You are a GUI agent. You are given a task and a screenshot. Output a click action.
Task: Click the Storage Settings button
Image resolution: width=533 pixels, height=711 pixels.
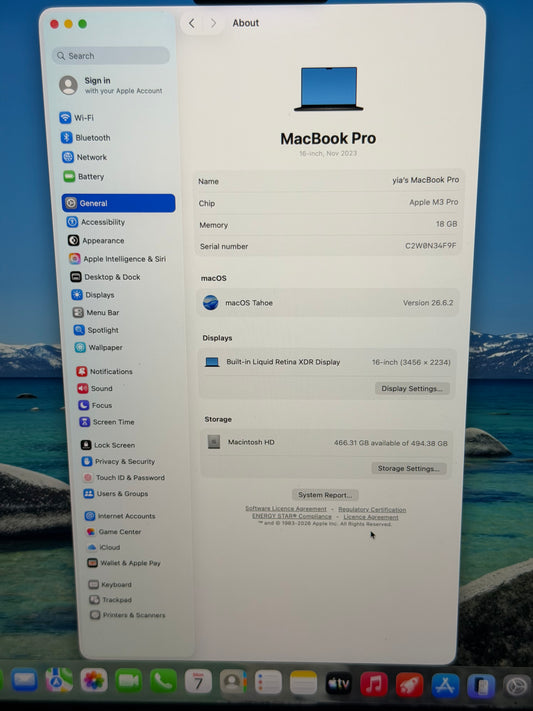pyautogui.click(x=409, y=468)
